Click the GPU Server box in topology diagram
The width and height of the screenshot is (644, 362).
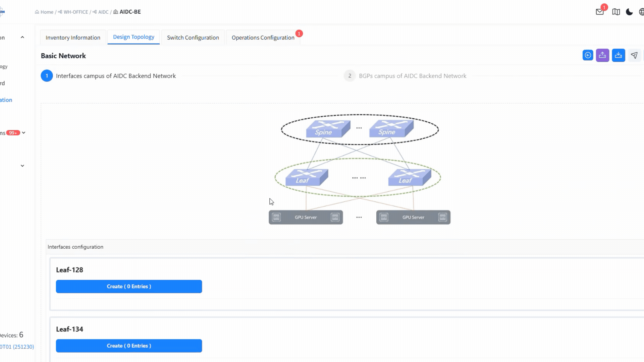(x=305, y=217)
